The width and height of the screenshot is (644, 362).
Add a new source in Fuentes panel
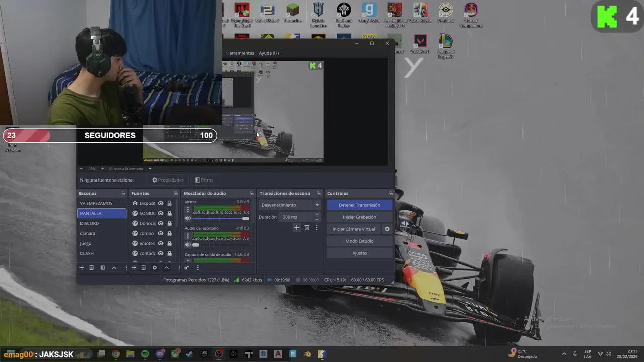134,268
